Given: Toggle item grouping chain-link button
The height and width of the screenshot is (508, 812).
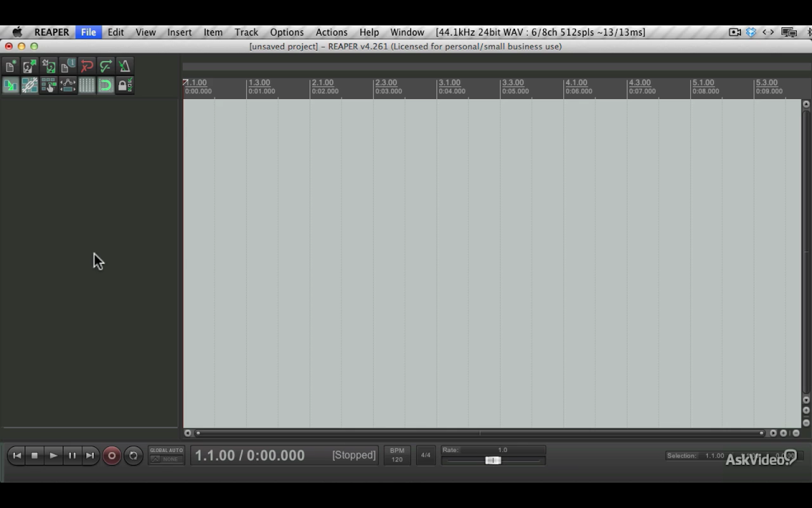Looking at the screenshot, I should (x=30, y=85).
